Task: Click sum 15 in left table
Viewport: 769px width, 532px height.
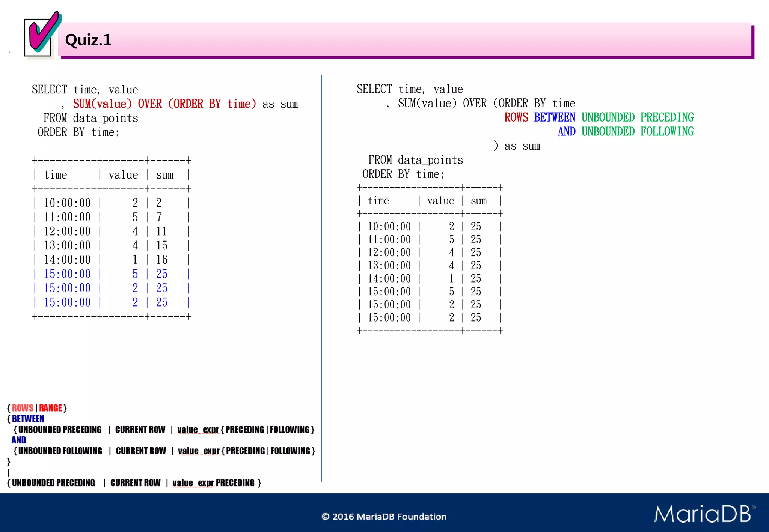Action: [162, 246]
